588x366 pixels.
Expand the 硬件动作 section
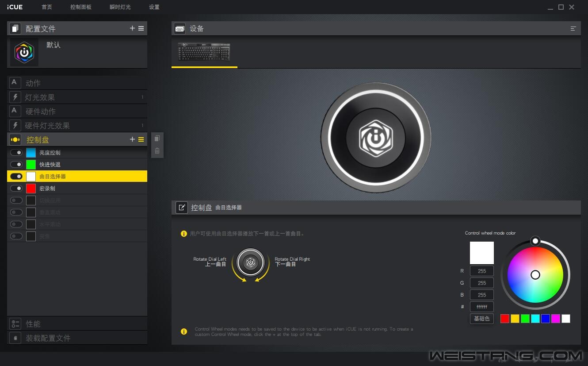coord(77,111)
